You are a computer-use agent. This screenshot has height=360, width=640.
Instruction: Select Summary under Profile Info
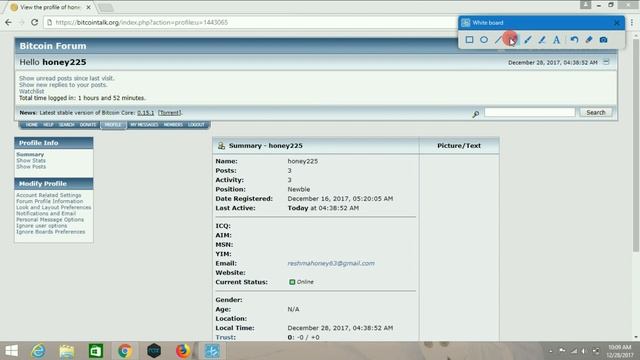(x=30, y=154)
